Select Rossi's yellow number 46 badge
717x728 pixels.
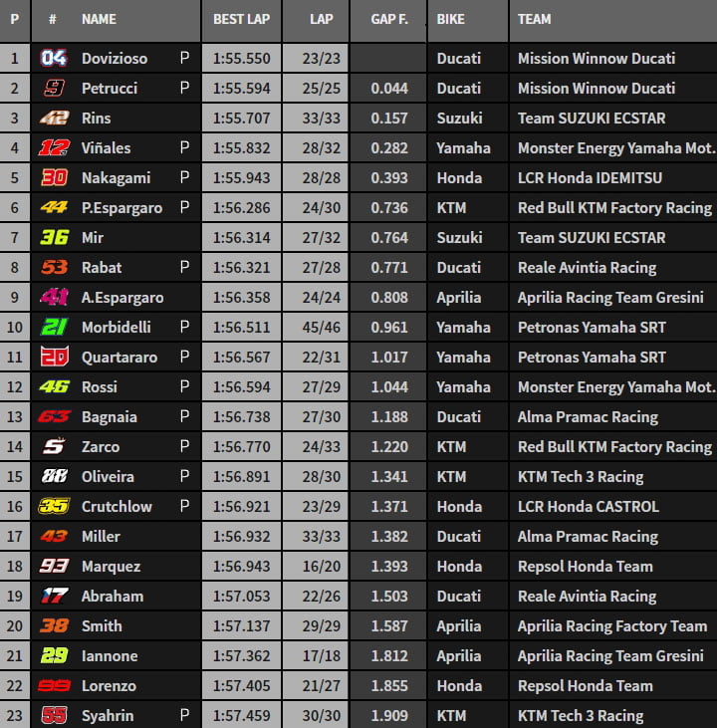54,386
